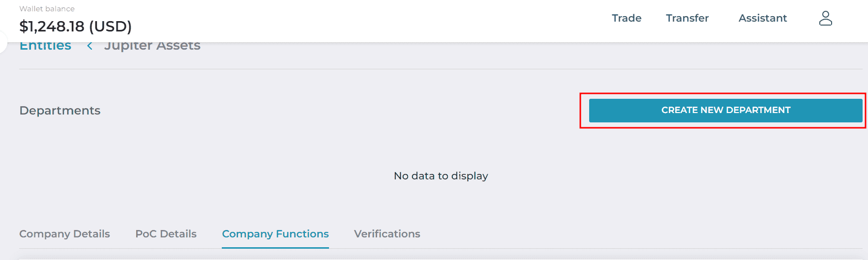Open the Transfer menu item
Viewport: 868px width, 260px height.
(x=687, y=18)
